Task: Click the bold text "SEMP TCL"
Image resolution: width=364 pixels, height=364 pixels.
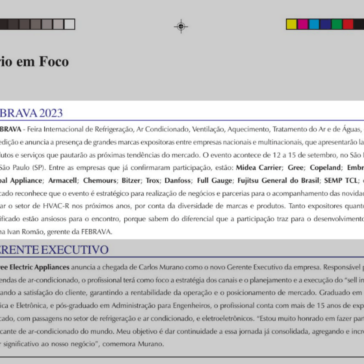Action: (x=340, y=181)
